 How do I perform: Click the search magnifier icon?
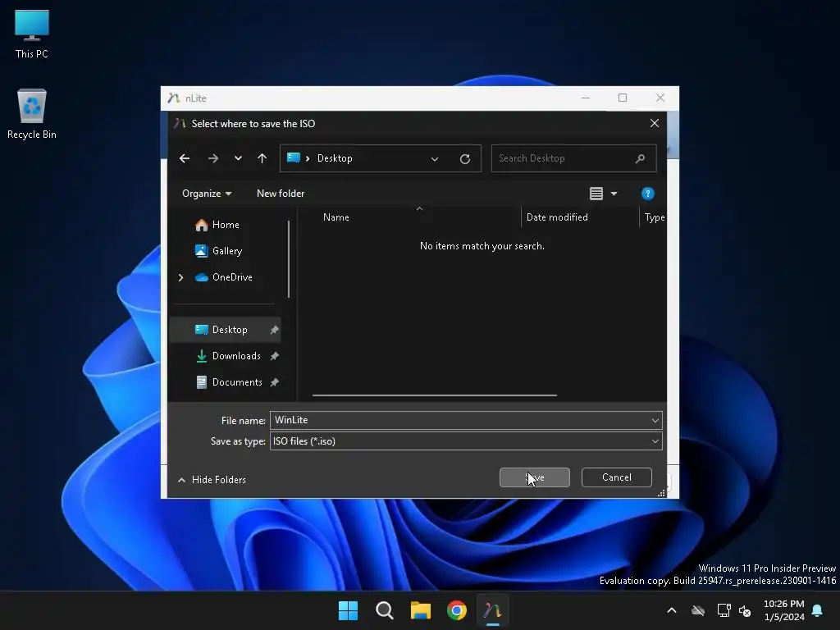tap(640, 158)
